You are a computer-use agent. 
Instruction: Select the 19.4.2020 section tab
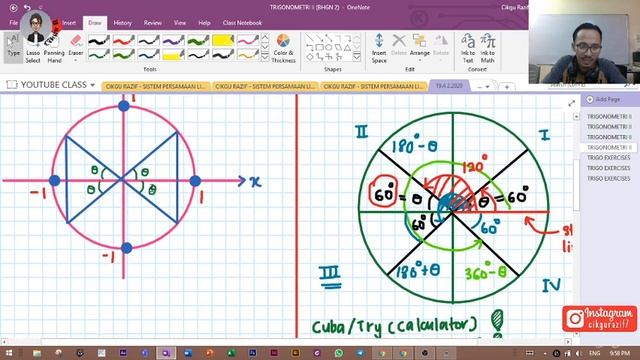click(x=449, y=86)
